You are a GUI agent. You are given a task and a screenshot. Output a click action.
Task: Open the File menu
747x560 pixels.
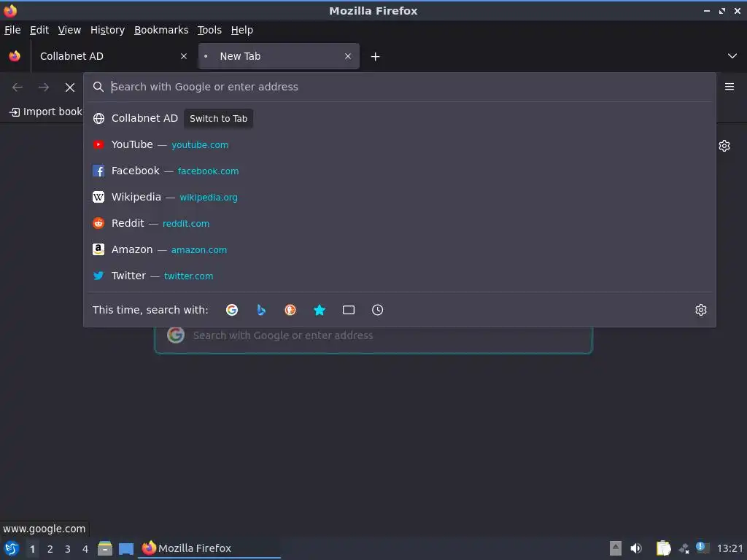tap(12, 30)
